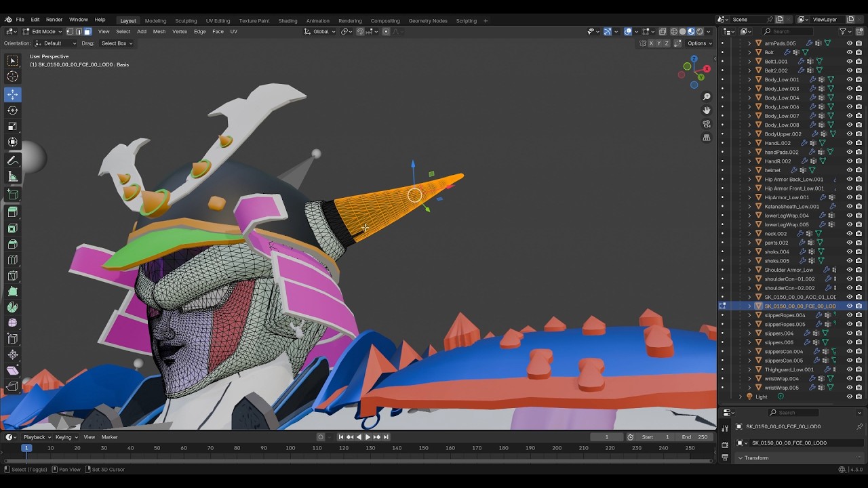Select the Poly Build tool
This screenshot has width=868, height=488.
point(12,292)
